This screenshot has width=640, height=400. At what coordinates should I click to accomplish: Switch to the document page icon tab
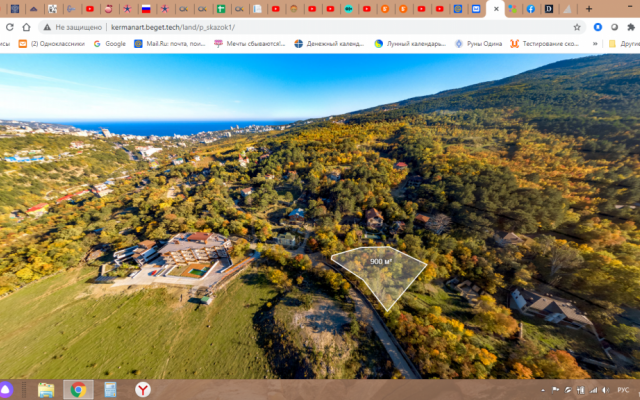tap(257, 9)
